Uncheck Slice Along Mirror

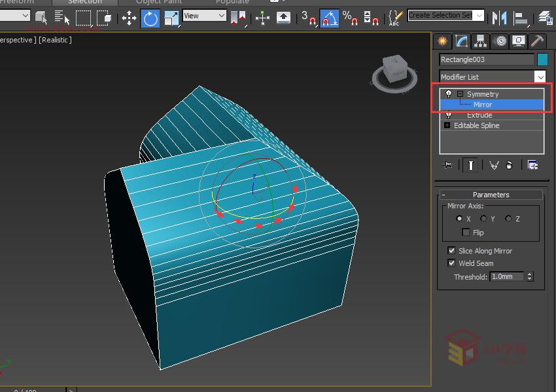451,251
